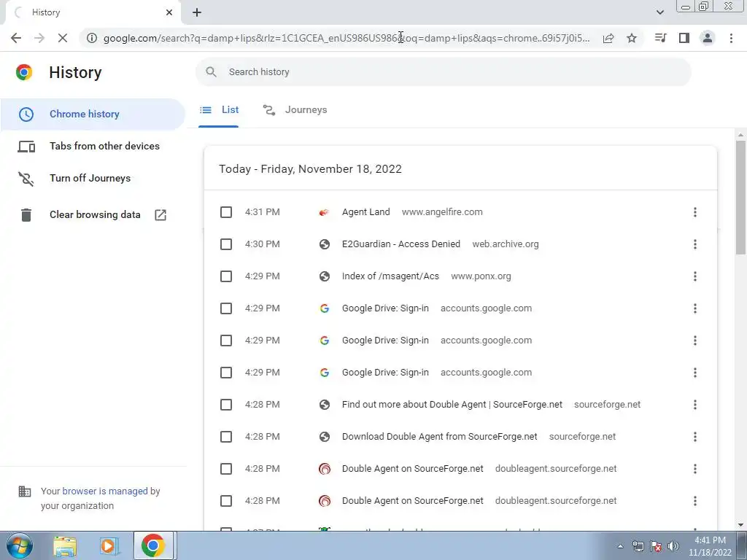Click the www.angelfire.com domain text
The height and width of the screenshot is (560, 747).
[x=442, y=212]
